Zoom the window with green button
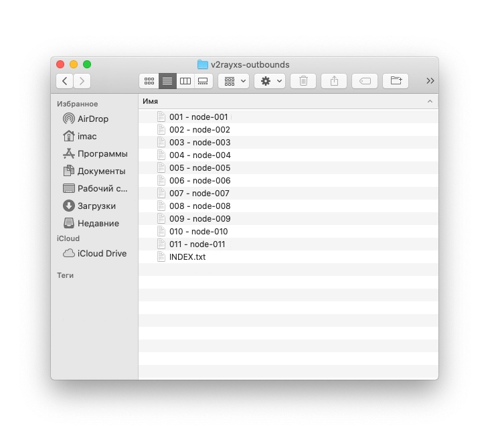Screen dimensions: 500x448 pyautogui.click(x=87, y=64)
